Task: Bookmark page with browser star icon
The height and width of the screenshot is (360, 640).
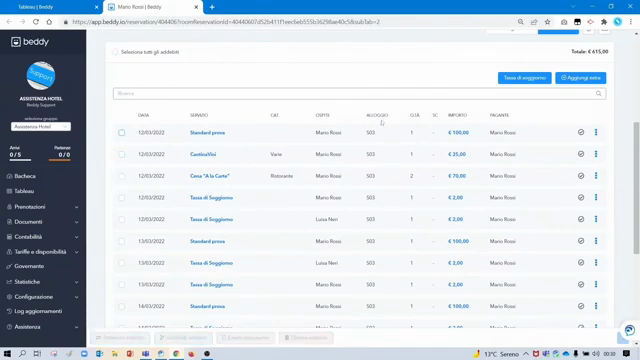Action: pyautogui.click(x=547, y=22)
